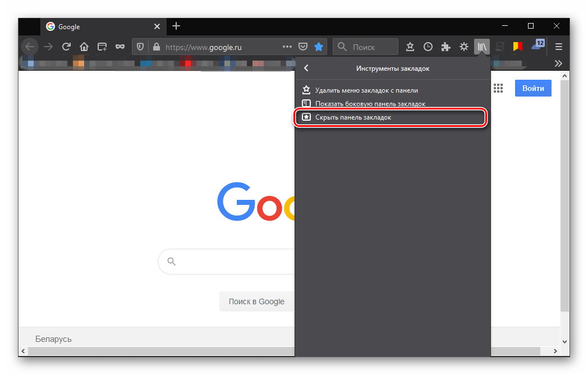This screenshot has width=588, height=375.
Task: Toggle the blue bookmark star
Action: [319, 47]
